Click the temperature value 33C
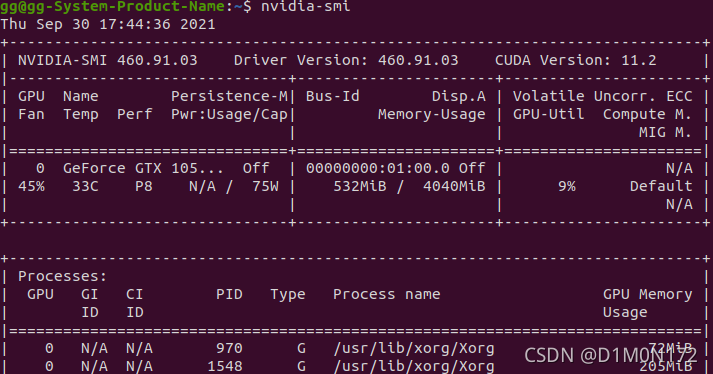713x374 pixels. point(85,186)
